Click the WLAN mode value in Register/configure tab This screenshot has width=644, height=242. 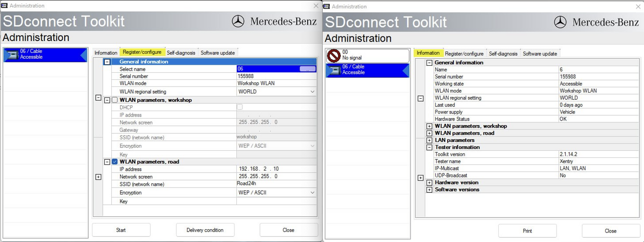(276, 83)
